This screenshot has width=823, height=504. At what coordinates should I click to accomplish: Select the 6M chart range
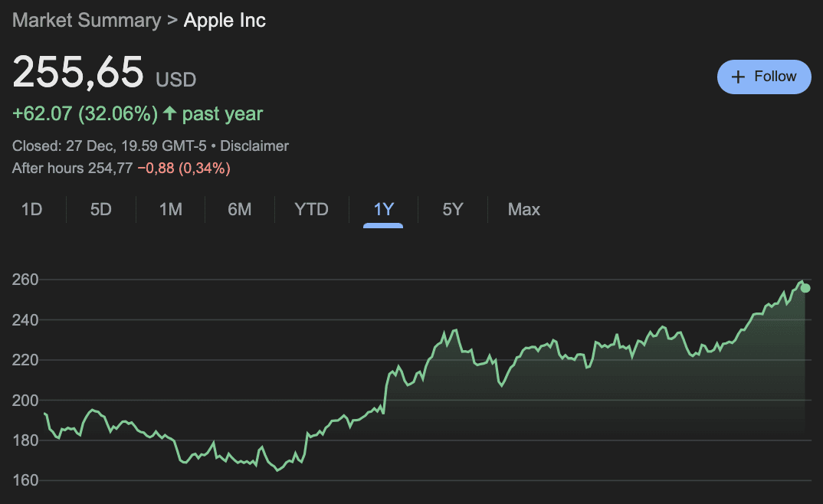[x=240, y=209]
